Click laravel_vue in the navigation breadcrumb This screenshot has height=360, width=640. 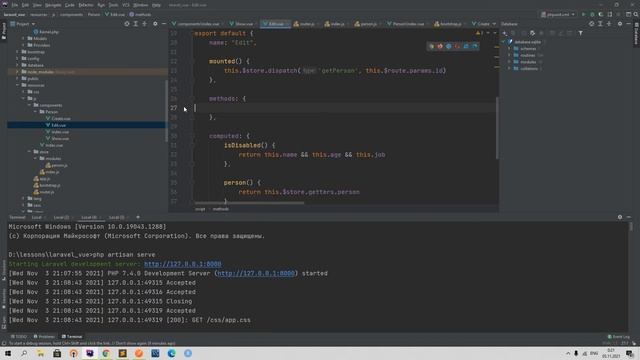[14, 14]
